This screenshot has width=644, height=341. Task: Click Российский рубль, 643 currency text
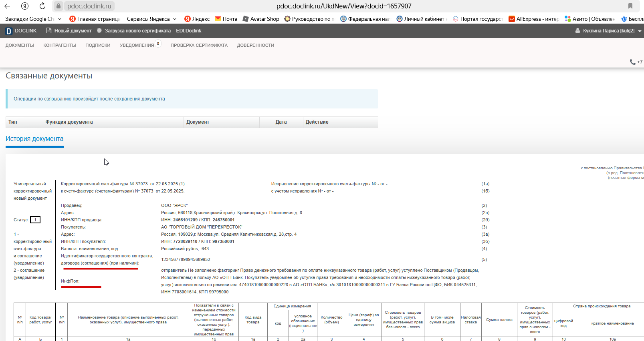185,249
